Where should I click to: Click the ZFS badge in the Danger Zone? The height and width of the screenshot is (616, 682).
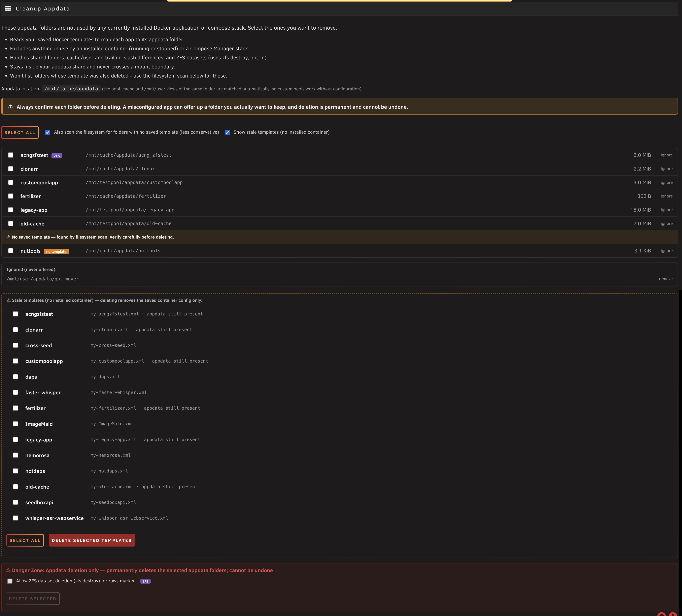(x=145, y=581)
